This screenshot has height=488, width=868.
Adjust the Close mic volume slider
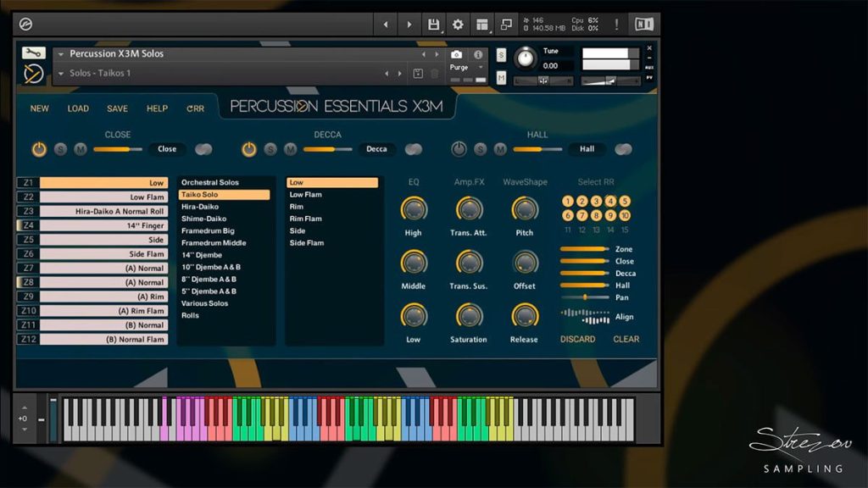coord(117,149)
